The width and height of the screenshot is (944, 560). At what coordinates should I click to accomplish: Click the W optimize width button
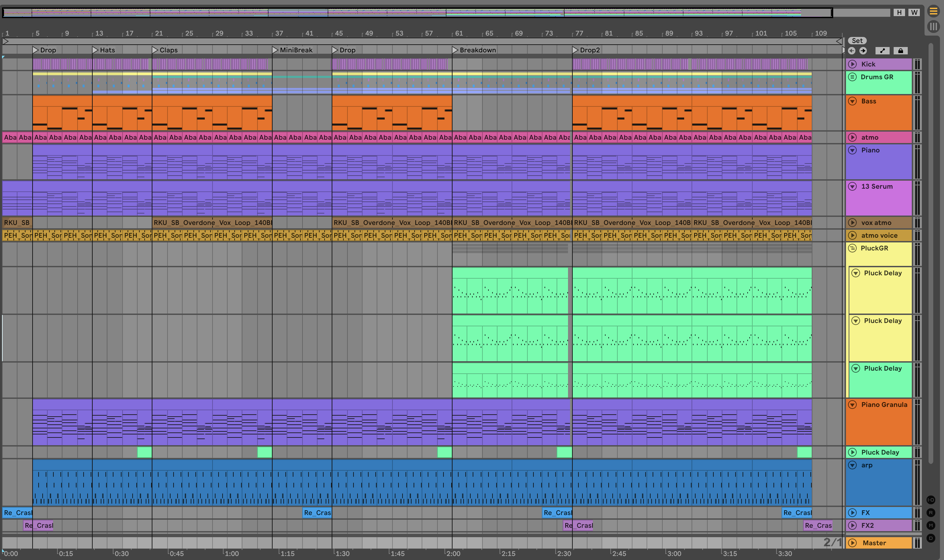click(x=914, y=12)
